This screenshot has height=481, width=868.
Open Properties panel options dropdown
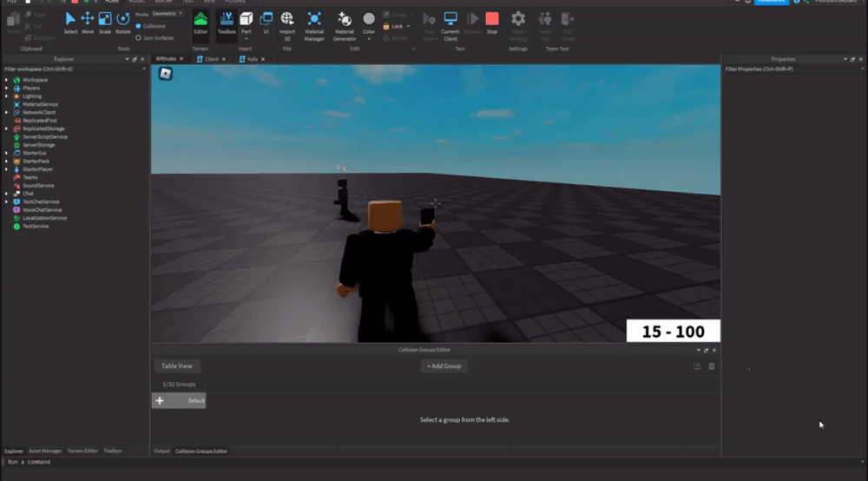[x=845, y=59]
